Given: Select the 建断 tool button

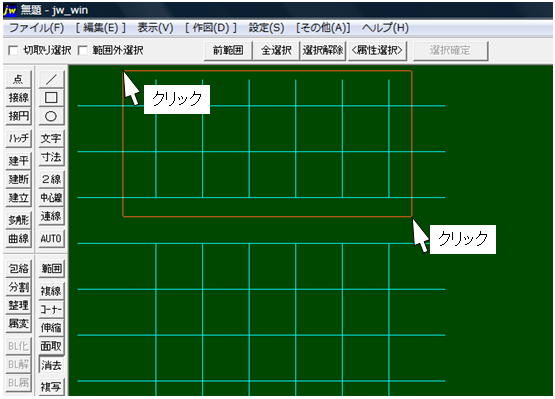Looking at the screenshot, I should coord(18,179).
